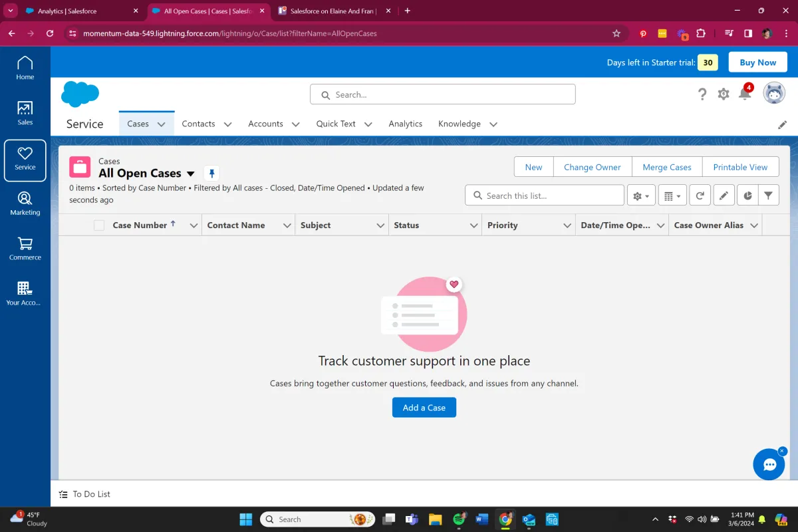The image size is (798, 532).
Task: Open the Setup gear icon
Action: (x=724, y=94)
